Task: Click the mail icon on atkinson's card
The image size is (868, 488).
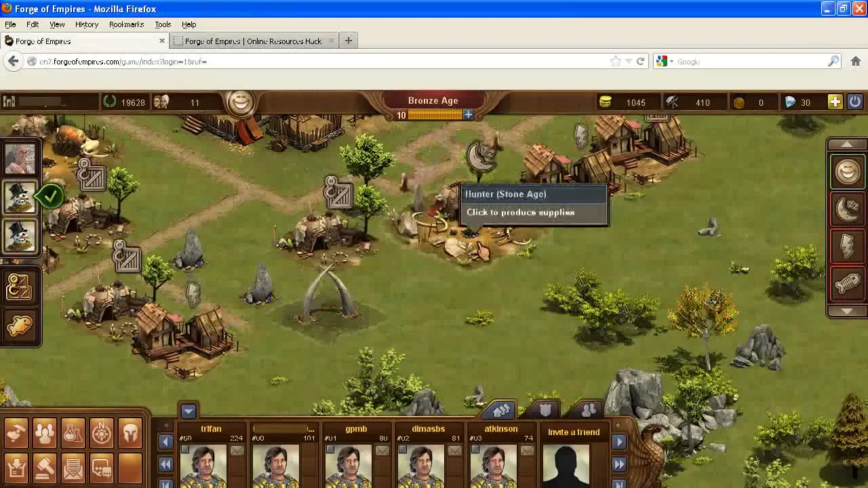Action: (527, 451)
